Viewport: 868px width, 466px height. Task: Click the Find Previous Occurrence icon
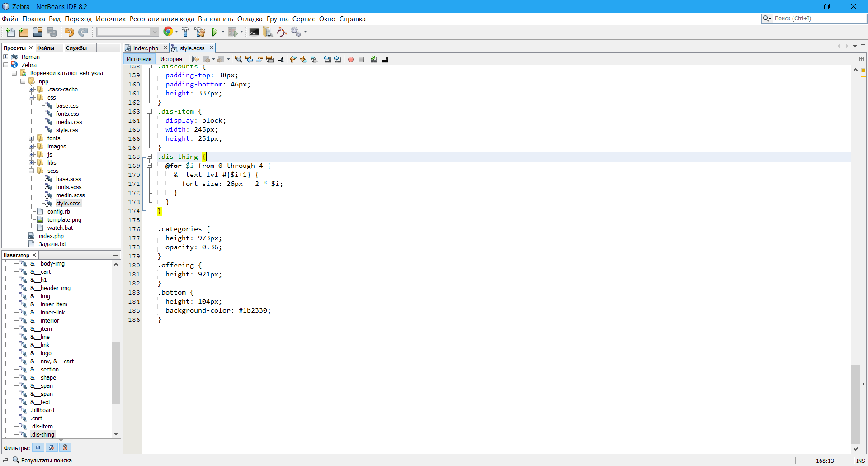[x=249, y=59]
